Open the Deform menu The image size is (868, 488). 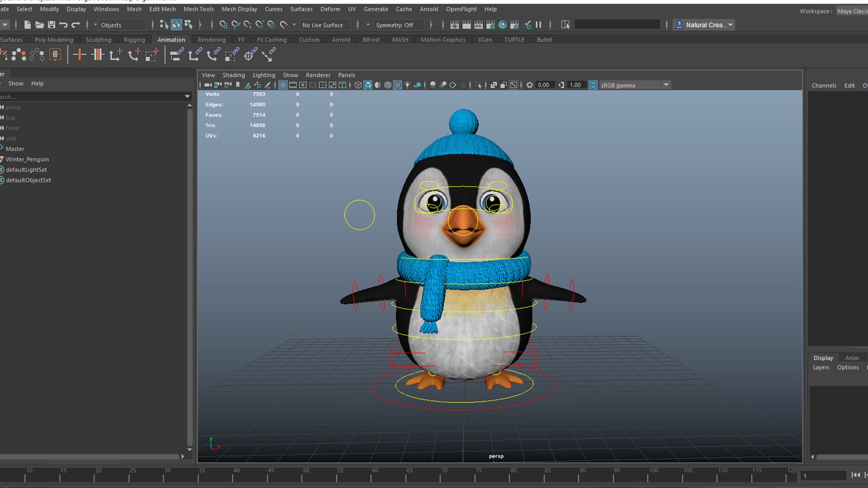tap(330, 9)
